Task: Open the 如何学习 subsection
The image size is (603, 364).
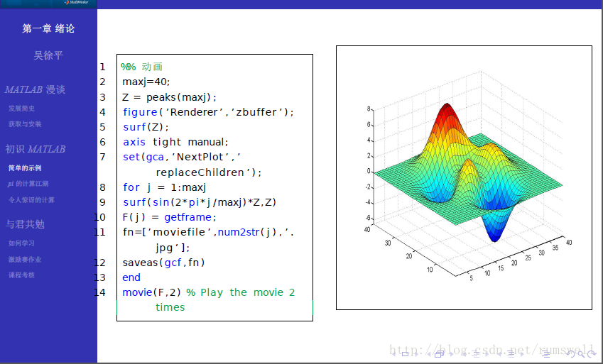Action: click(x=21, y=243)
